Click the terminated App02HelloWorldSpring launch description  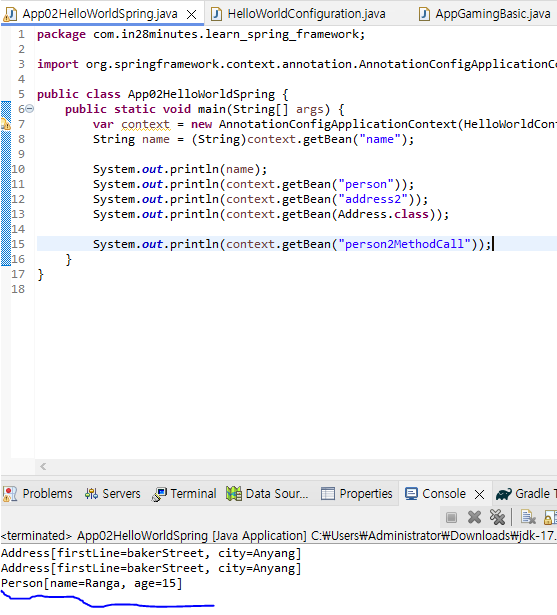point(278,536)
